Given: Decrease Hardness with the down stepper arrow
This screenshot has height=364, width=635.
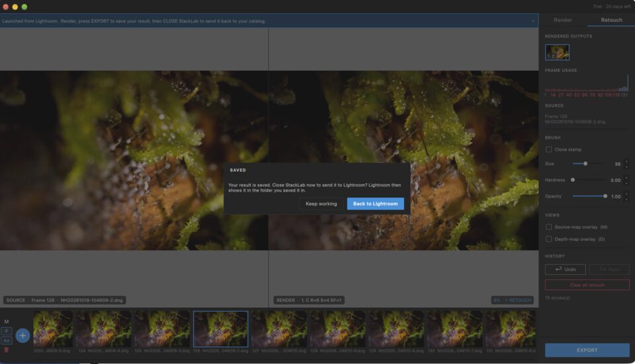Looking at the screenshot, I should 626,182.
